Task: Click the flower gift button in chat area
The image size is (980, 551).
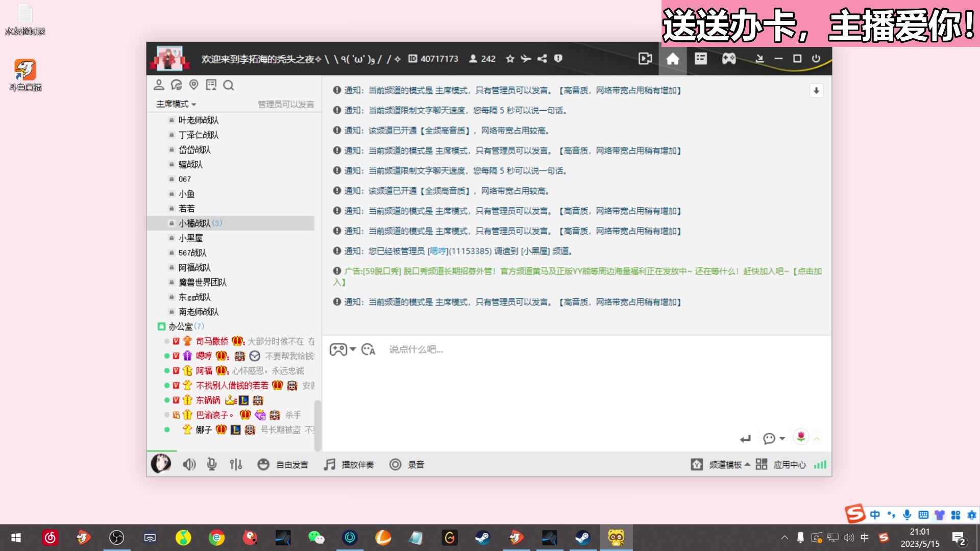Action: click(x=802, y=437)
